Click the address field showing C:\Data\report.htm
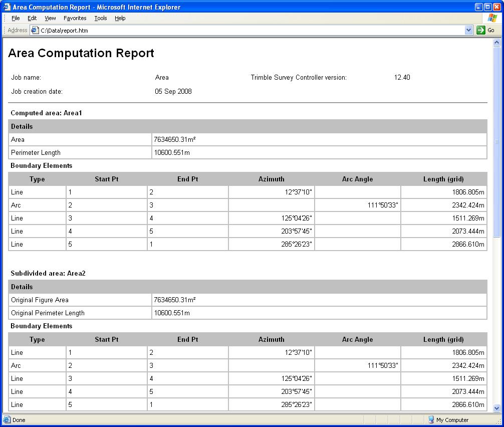This screenshot has width=504, height=427. tap(250, 30)
